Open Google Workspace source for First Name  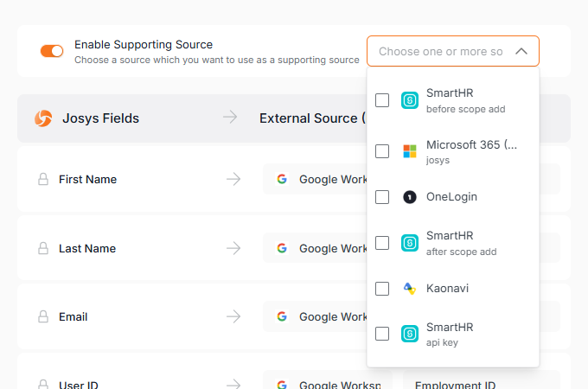click(315, 179)
